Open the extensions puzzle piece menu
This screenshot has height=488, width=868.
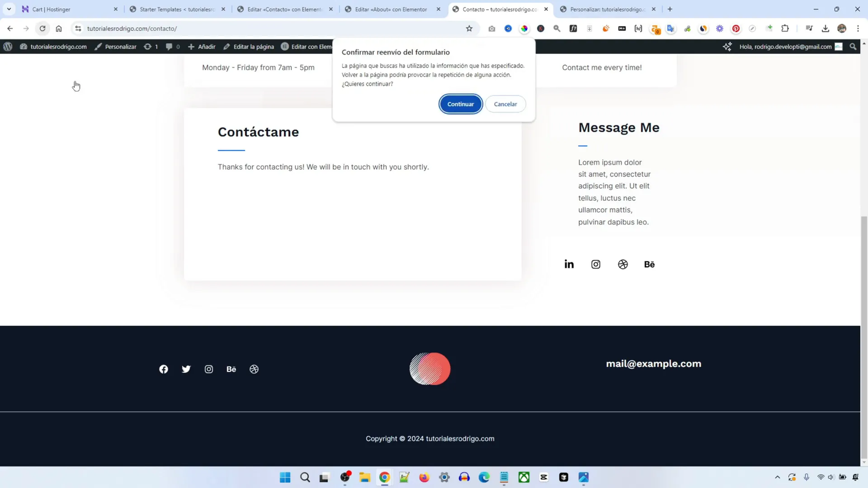(x=784, y=28)
